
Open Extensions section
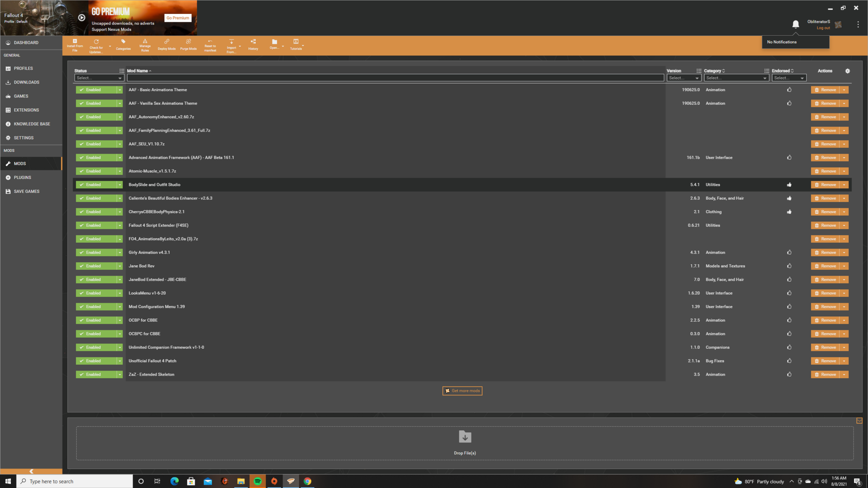[x=31, y=110]
